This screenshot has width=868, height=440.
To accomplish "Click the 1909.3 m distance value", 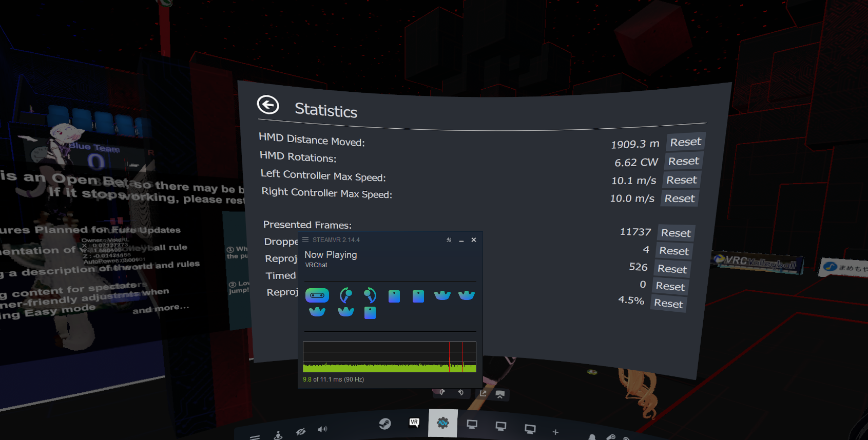I will tap(635, 144).
